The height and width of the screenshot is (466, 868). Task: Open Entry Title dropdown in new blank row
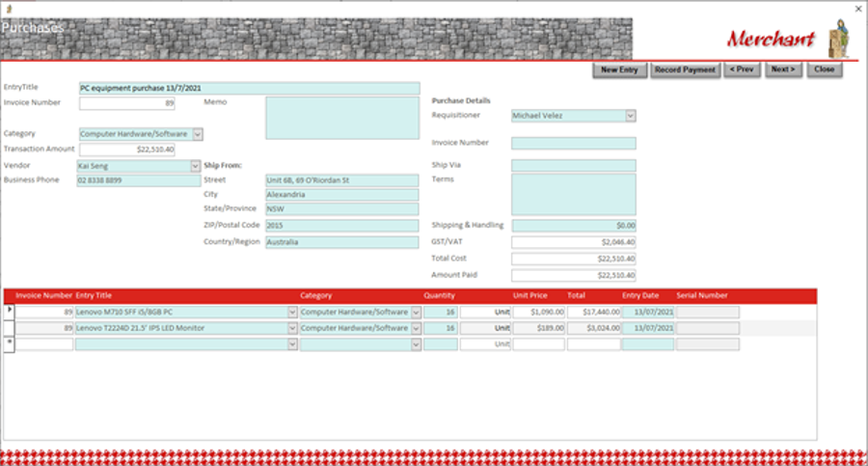pos(292,344)
